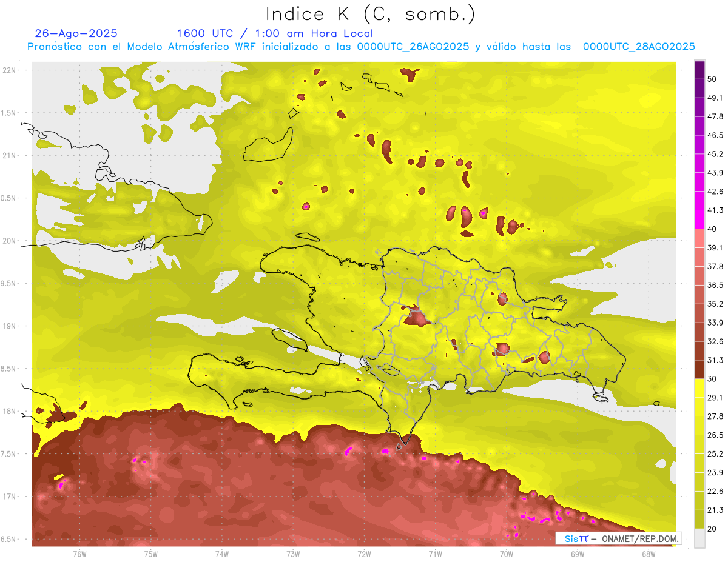This screenshot has width=728, height=562.
Task: Click the '29.1' color scale value
Action: 715,398
